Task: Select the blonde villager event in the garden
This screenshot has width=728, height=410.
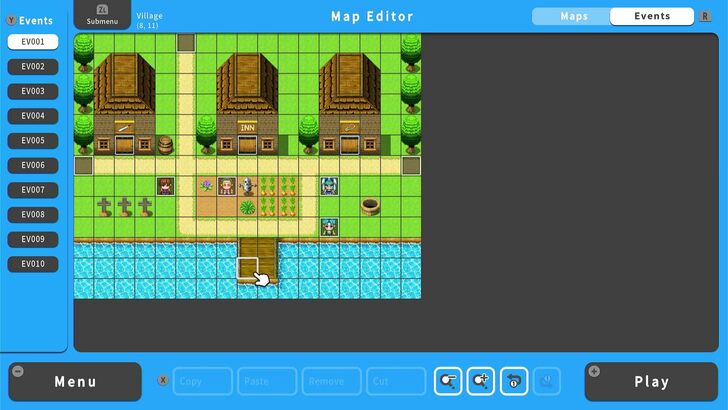Action: [x=227, y=186]
